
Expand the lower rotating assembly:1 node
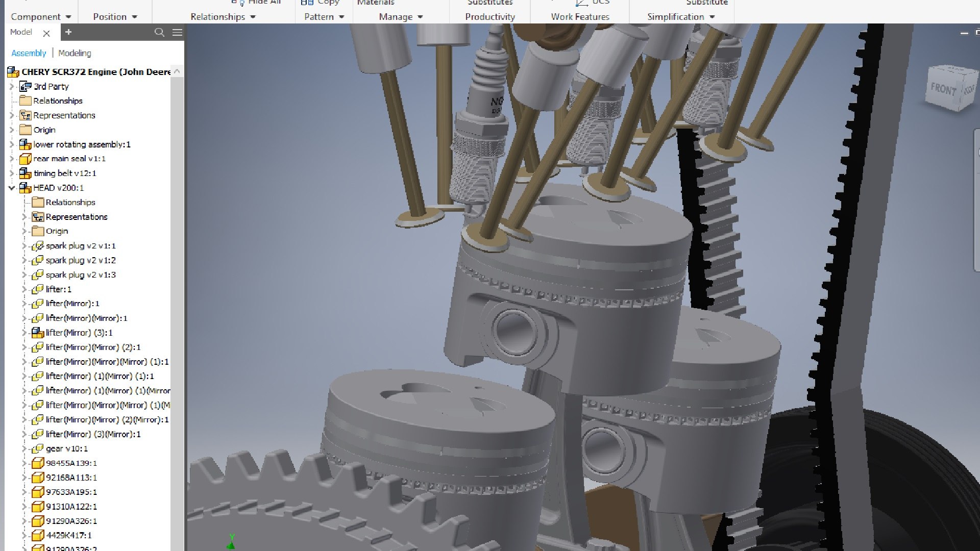(12, 144)
